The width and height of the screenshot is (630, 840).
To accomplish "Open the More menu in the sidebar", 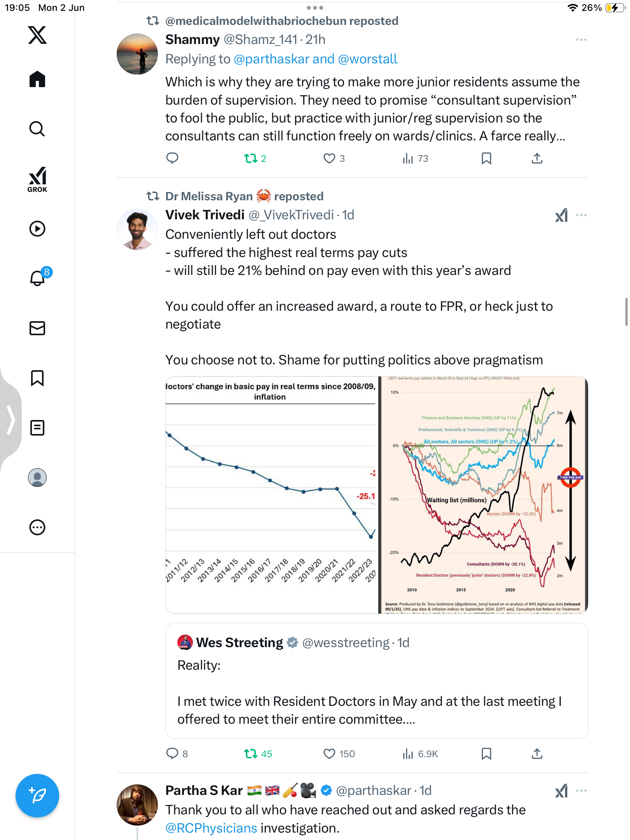I will [37, 527].
